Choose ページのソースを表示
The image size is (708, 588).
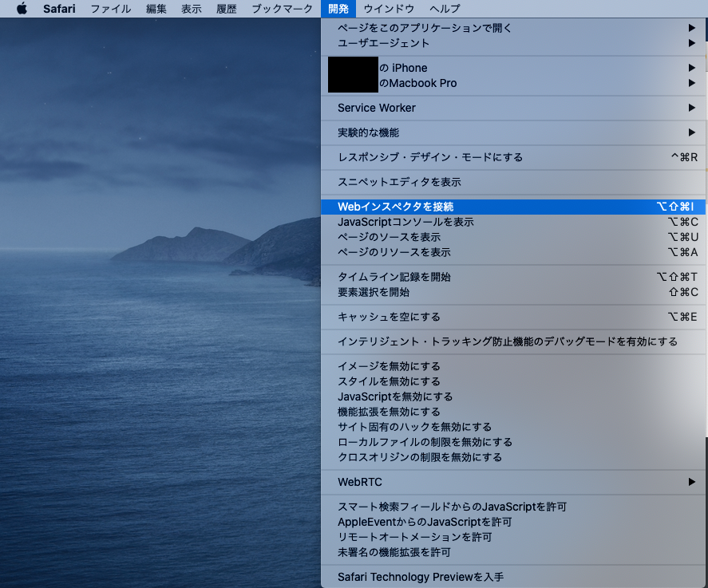pos(513,237)
